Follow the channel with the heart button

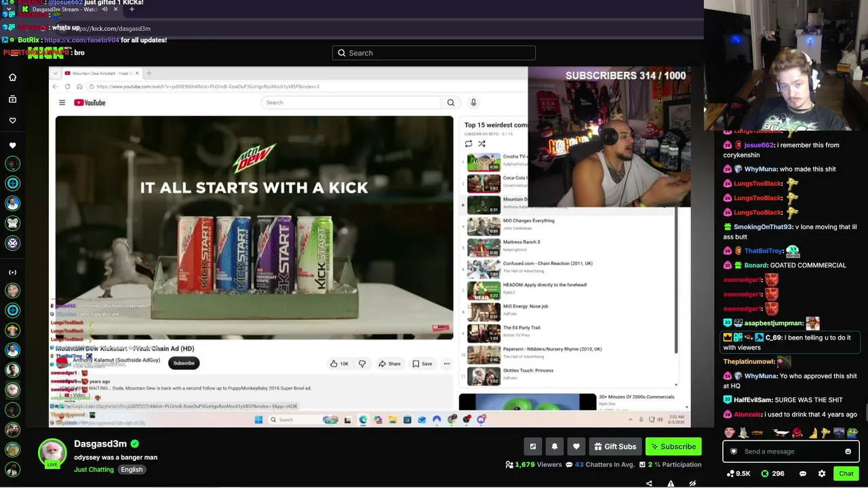(576, 447)
